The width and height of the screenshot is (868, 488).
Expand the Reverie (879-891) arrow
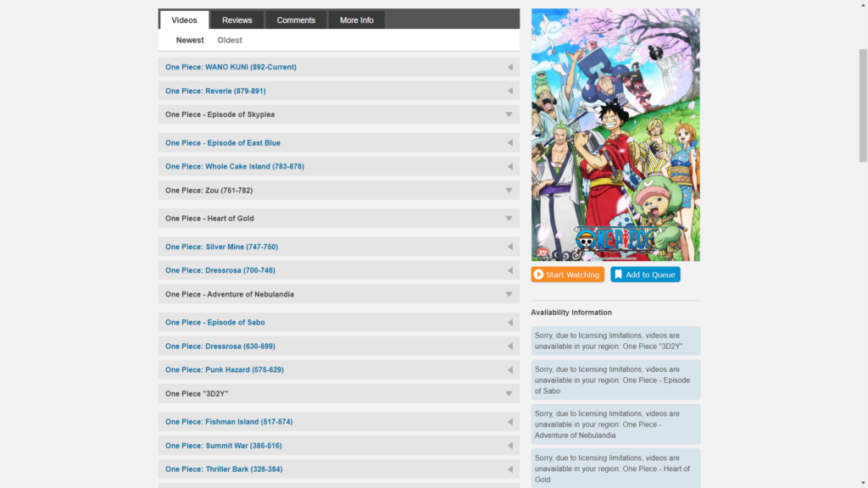coord(509,91)
